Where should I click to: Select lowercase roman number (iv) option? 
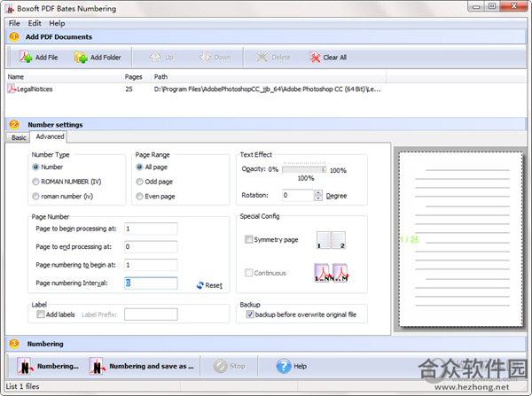[x=35, y=197]
